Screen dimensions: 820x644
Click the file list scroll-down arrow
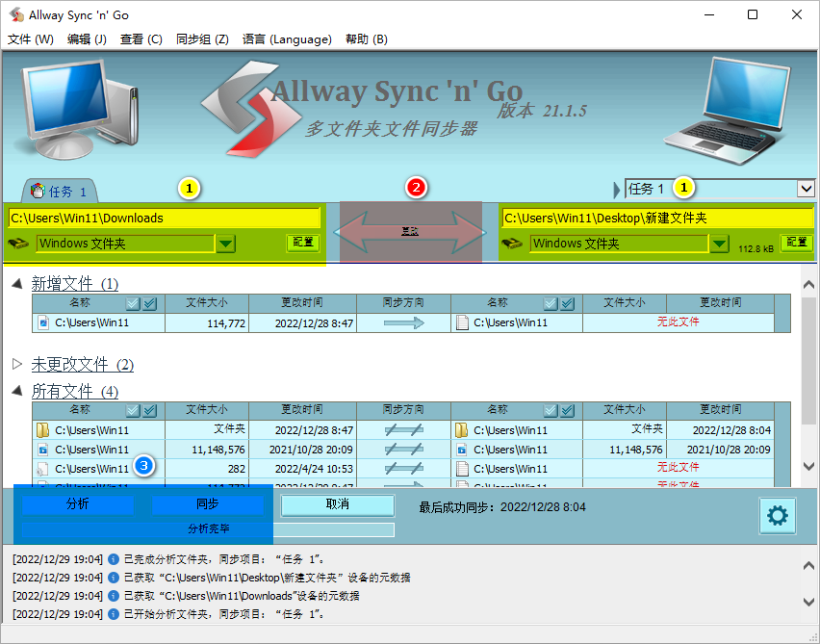point(808,466)
